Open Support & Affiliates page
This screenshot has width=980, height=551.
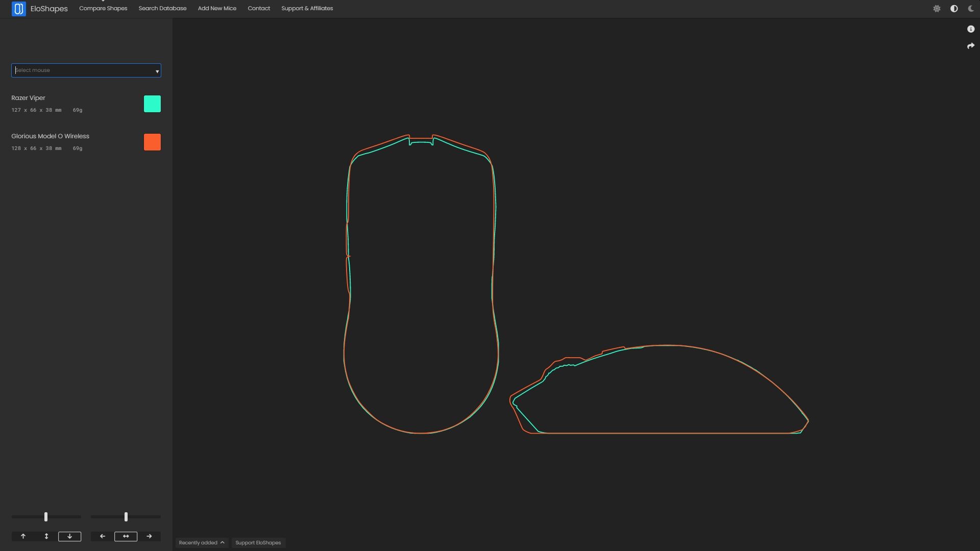click(307, 9)
